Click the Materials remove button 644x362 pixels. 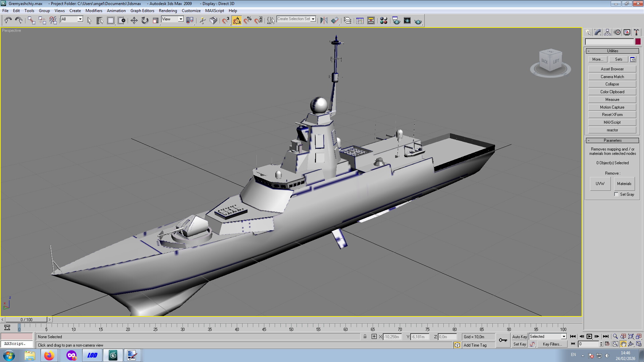(x=624, y=184)
